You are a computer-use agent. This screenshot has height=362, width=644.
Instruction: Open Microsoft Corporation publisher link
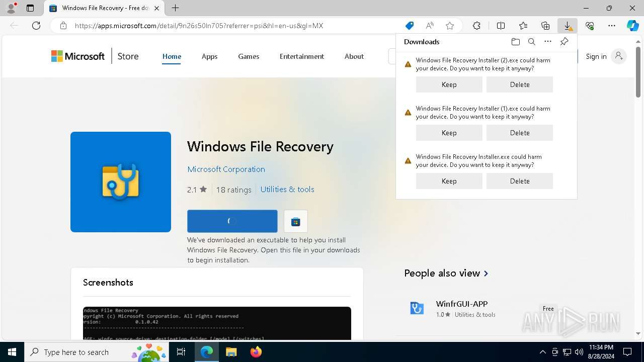(x=226, y=169)
